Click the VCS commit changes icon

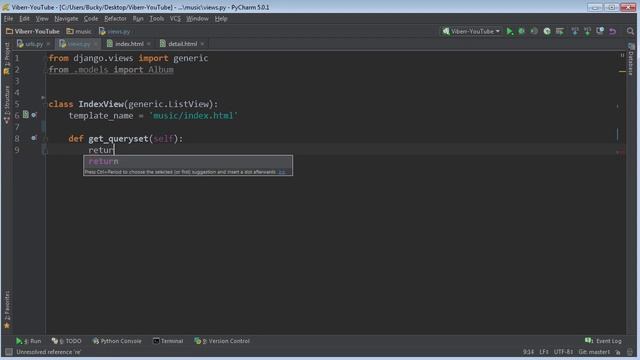[x=587, y=31]
